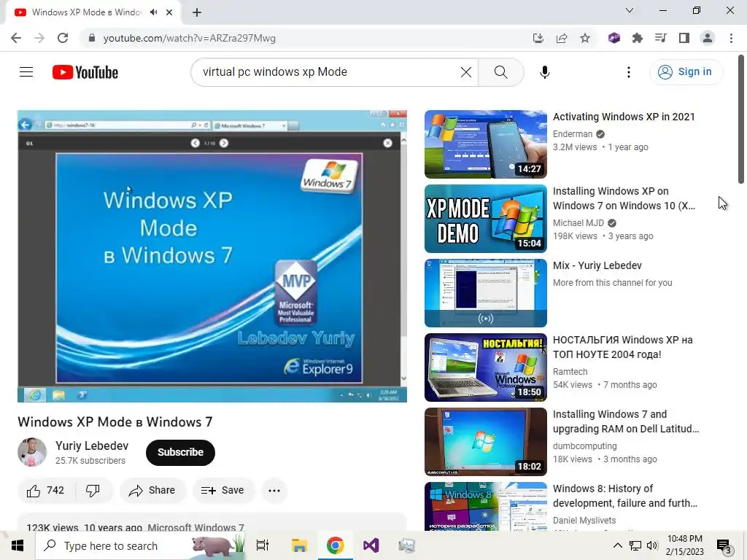Click the page vertical scrollbar
This screenshot has width=747, height=560.
[x=741, y=119]
